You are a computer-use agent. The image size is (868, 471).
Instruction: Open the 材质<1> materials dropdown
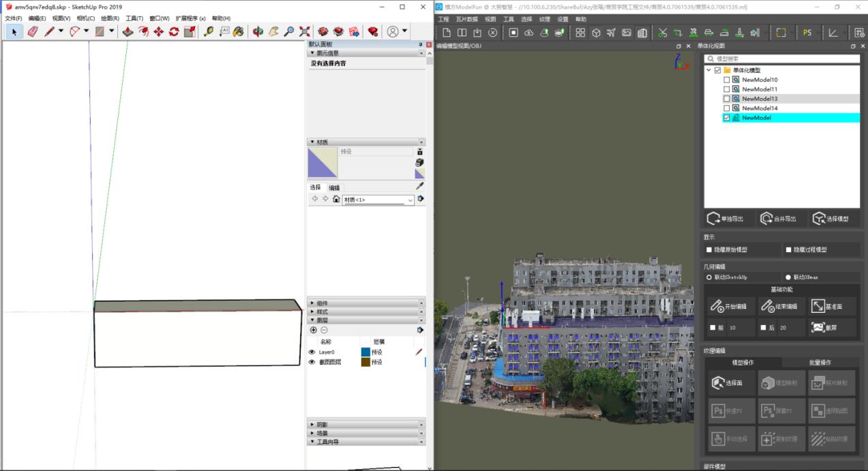click(x=379, y=200)
